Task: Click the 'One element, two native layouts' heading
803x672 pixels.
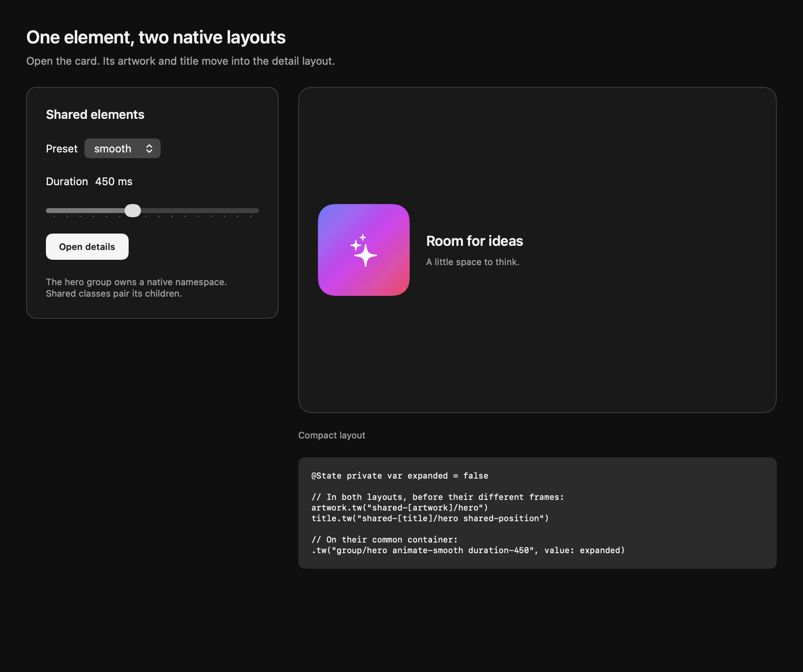Action: click(x=156, y=37)
